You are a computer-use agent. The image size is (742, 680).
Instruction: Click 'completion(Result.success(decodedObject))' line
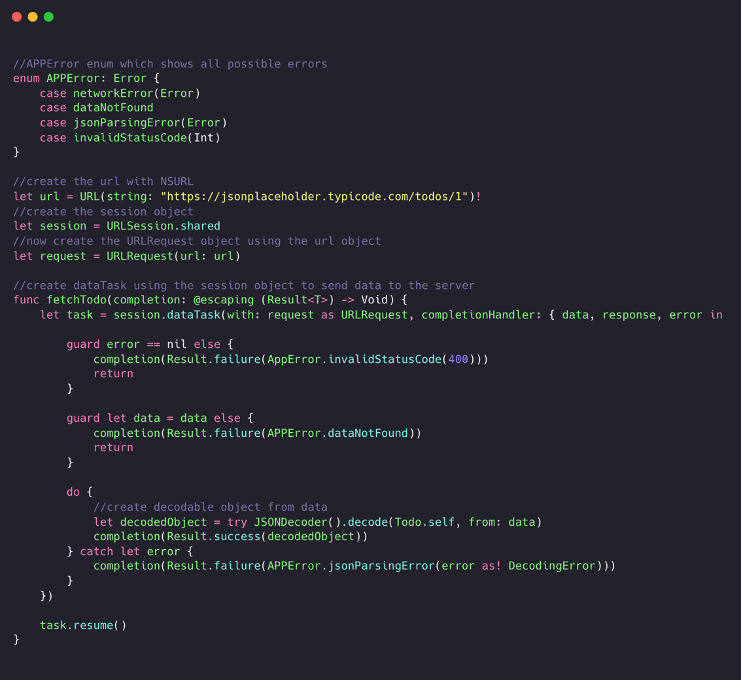click(230, 537)
